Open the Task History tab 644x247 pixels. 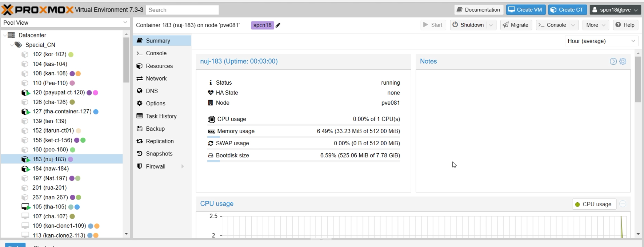[162, 116]
